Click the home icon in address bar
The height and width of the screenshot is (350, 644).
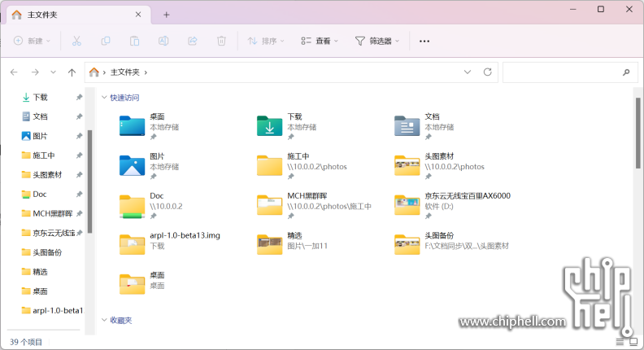tap(94, 72)
